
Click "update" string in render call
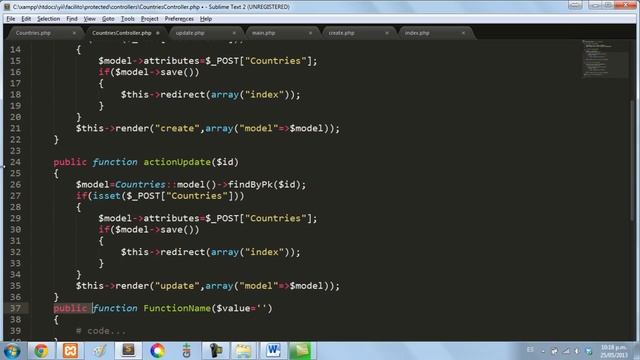click(177, 286)
